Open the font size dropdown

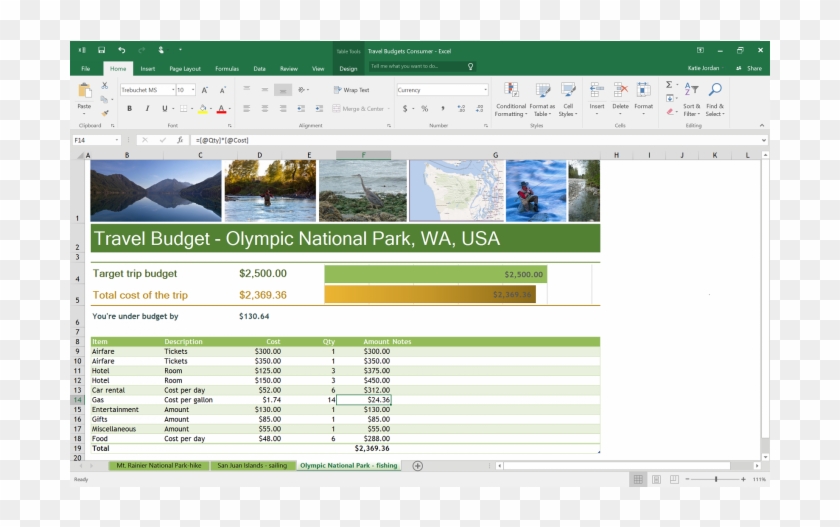(x=193, y=90)
